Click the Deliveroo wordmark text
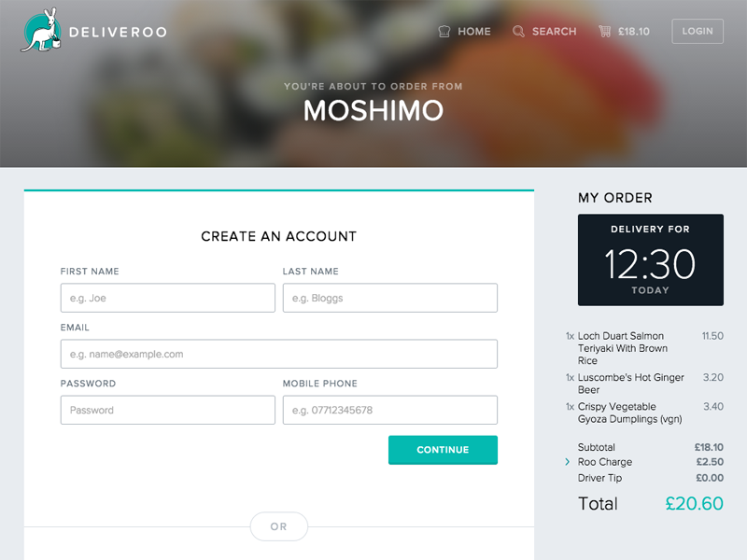The height and width of the screenshot is (560, 747). tap(122, 32)
